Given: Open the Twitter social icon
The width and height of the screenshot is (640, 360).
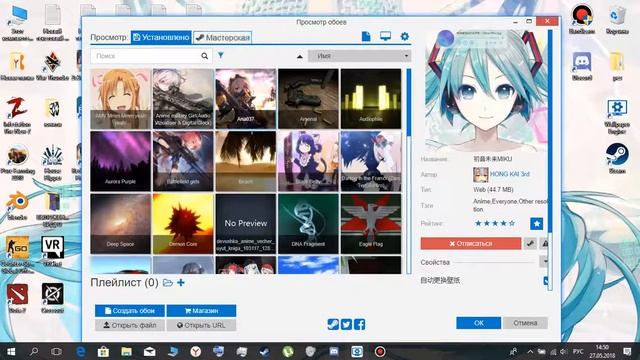Looking at the screenshot, I should [x=346, y=324].
